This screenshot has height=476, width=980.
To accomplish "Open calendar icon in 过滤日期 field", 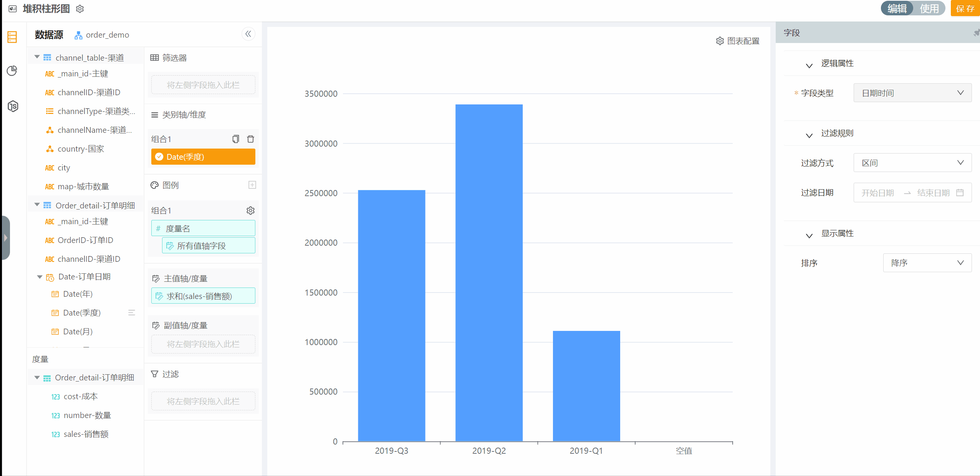I will (960, 193).
